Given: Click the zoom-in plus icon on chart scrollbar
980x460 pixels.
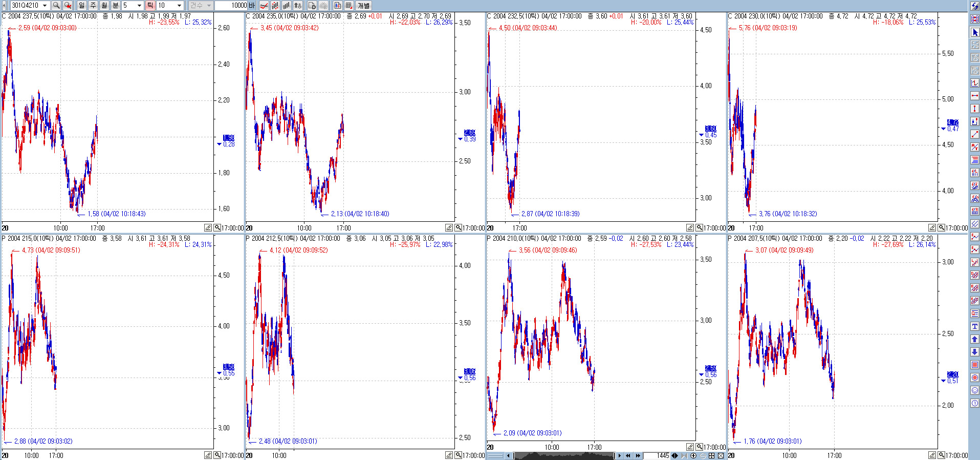Looking at the screenshot, I should tap(693, 455).
